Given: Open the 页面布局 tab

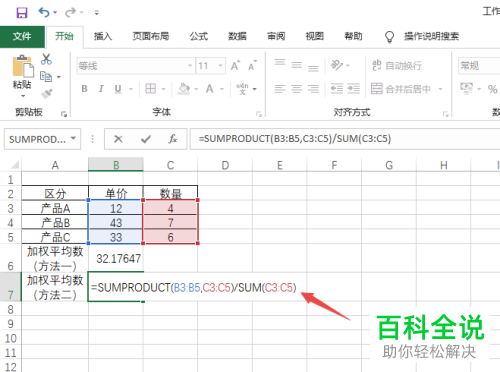Looking at the screenshot, I should pos(151,36).
